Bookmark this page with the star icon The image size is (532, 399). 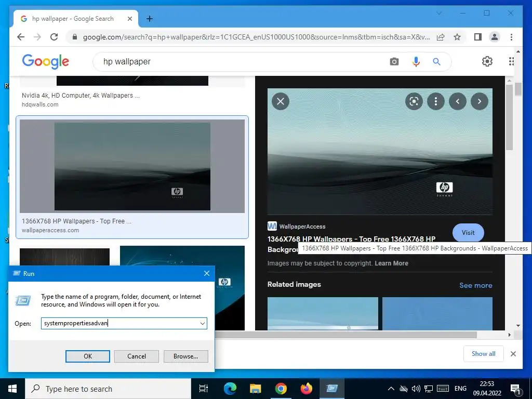coord(457,37)
